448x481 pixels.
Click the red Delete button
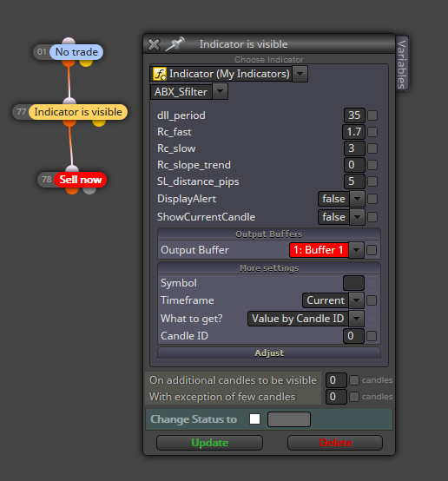click(x=335, y=443)
